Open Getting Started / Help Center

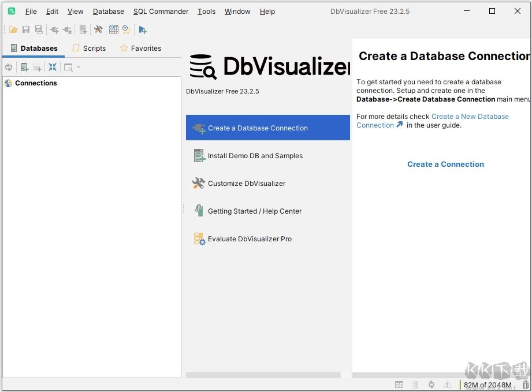267,211
